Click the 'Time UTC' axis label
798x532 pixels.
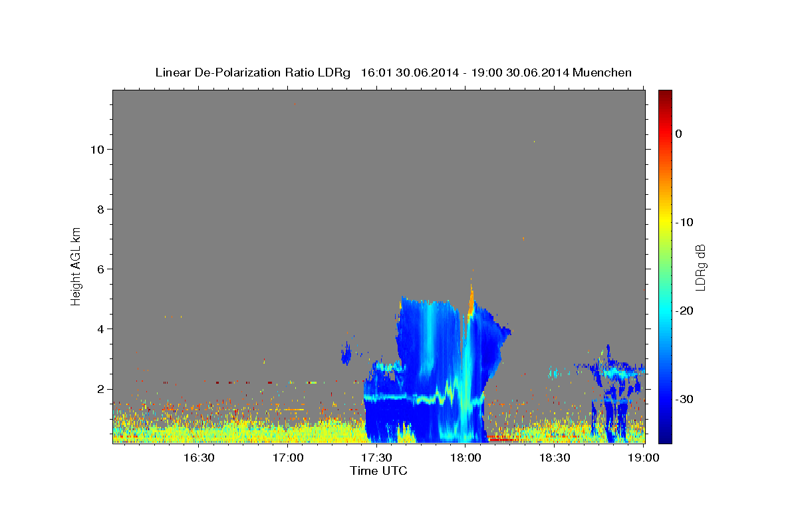[x=378, y=471]
